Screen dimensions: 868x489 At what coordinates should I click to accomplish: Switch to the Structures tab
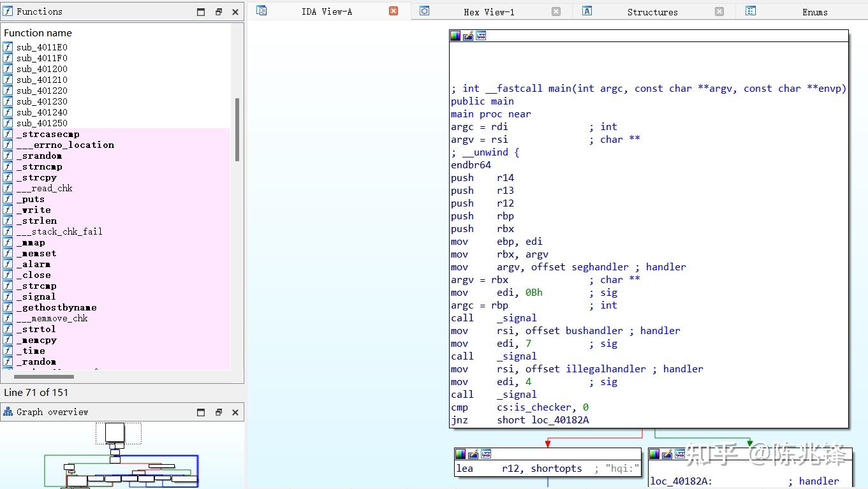(652, 11)
